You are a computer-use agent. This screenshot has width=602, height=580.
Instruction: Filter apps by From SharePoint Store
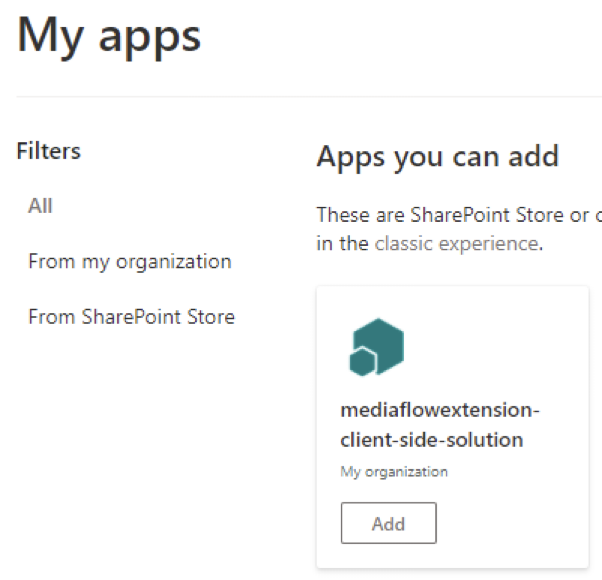(x=132, y=317)
